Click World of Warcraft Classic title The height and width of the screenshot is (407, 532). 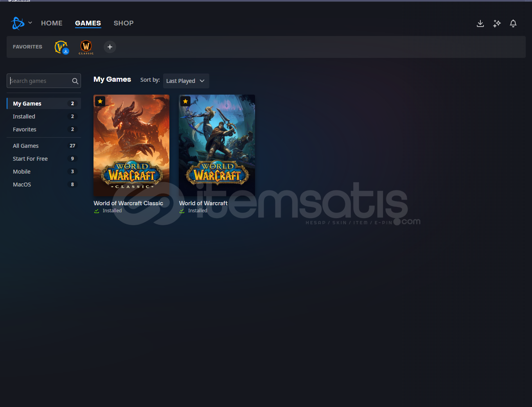click(x=128, y=203)
